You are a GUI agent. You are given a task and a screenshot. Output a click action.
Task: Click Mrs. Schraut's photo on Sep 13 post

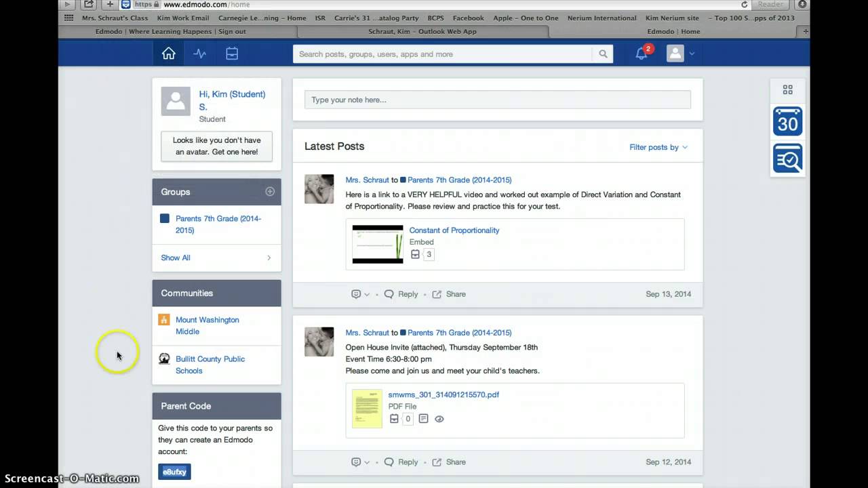click(x=319, y=189)
